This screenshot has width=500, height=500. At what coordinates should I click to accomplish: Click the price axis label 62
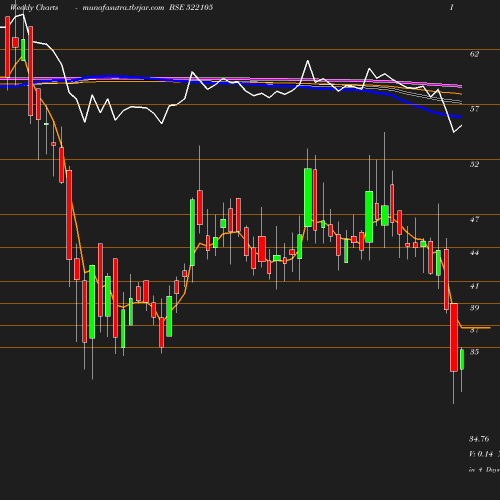[474, 54]
